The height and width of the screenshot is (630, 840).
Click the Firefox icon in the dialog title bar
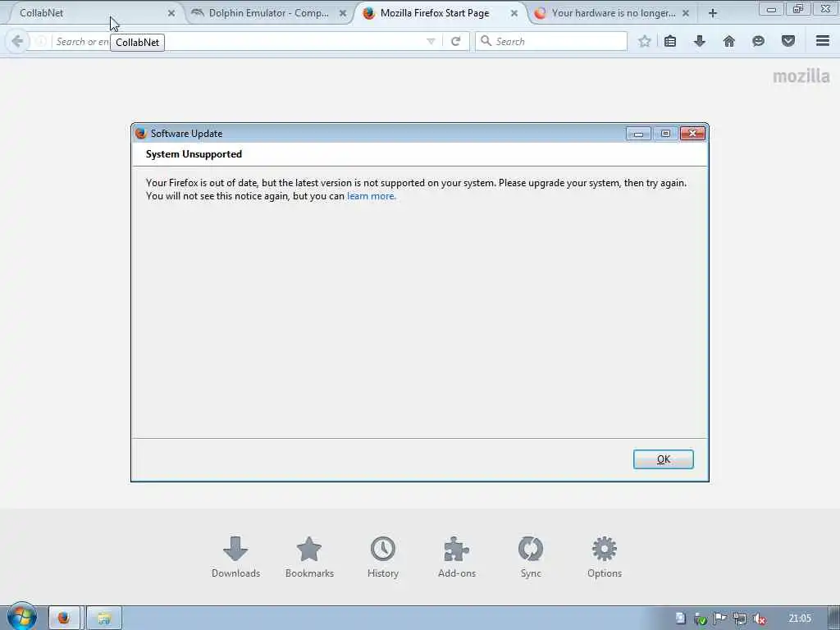141,134
